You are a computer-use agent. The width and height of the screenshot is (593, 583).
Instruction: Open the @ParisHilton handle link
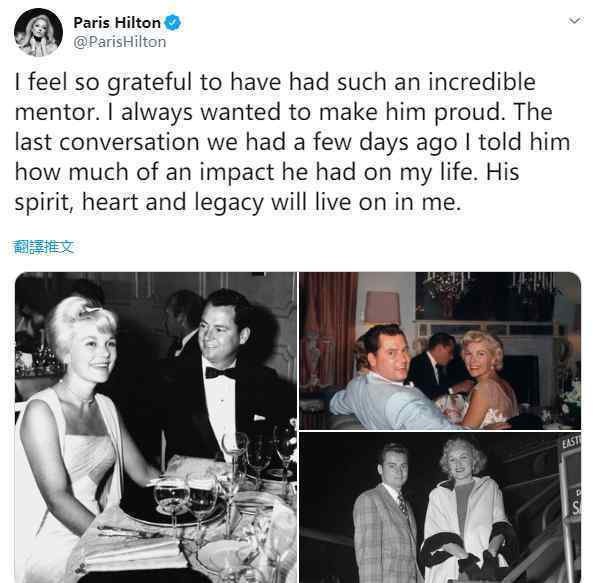click(120, 42)
